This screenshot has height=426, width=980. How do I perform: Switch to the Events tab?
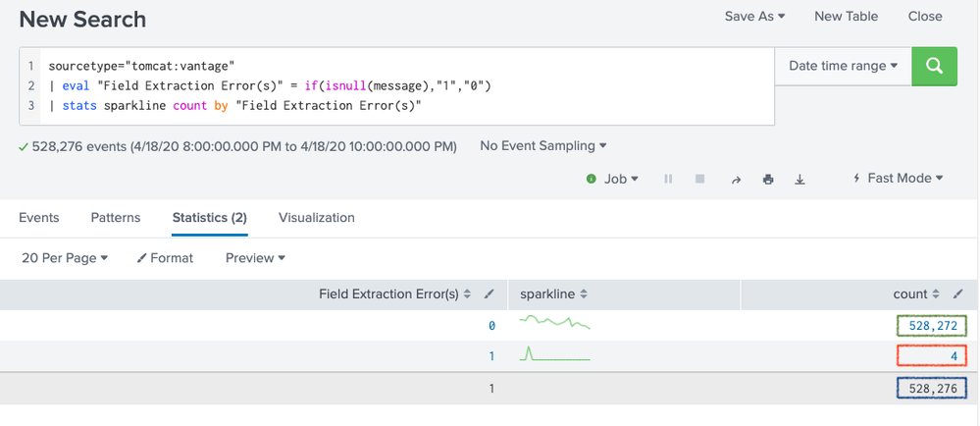tap(39, 217)
